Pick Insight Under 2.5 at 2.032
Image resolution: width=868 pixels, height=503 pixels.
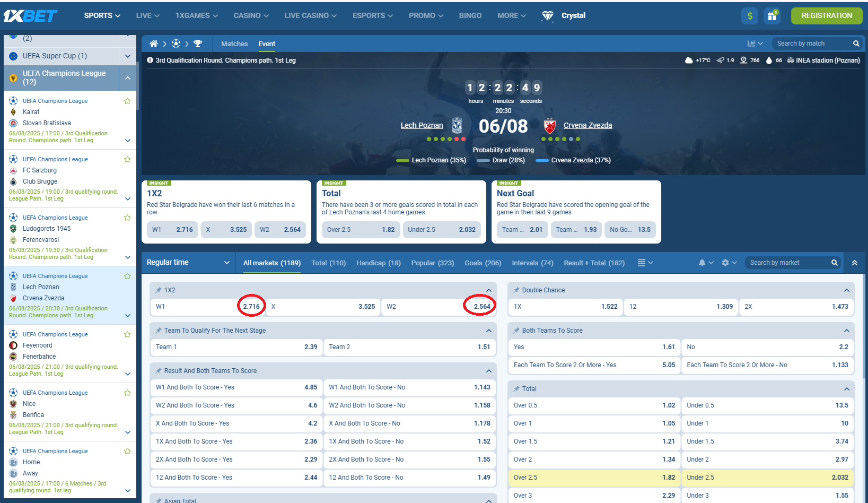pyautogui.click(x=442, y=230)
